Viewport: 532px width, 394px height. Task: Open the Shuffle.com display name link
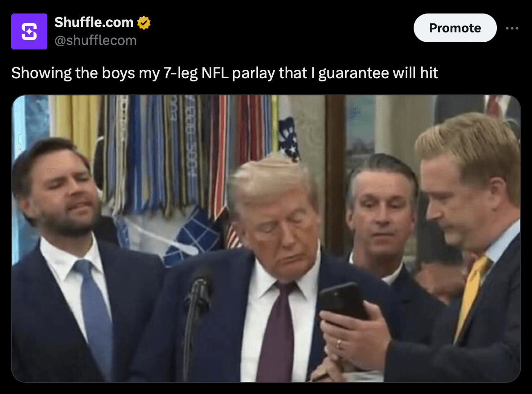tap(94, 22)
